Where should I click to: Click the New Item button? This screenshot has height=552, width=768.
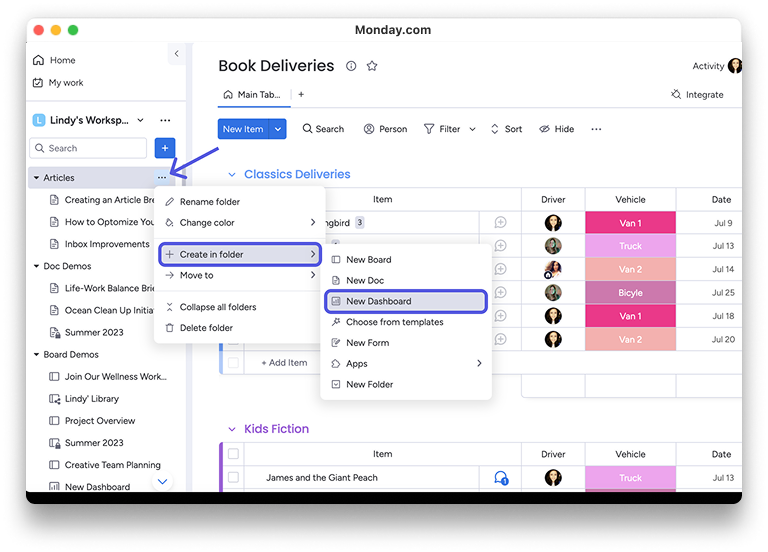[243, 129]
